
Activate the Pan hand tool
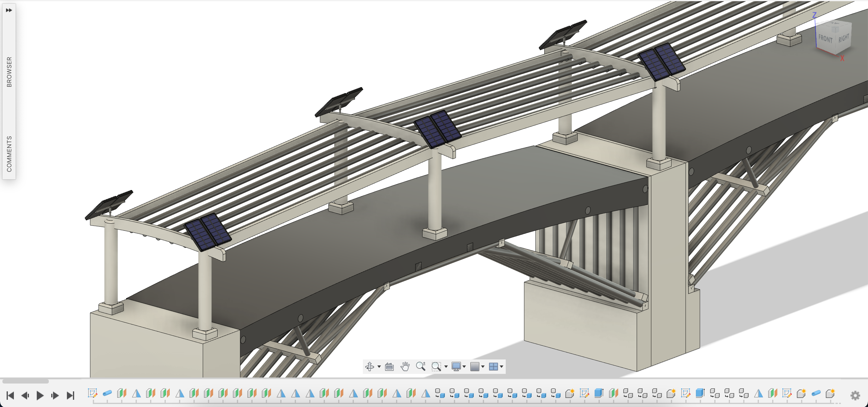[x=405, y=366]
